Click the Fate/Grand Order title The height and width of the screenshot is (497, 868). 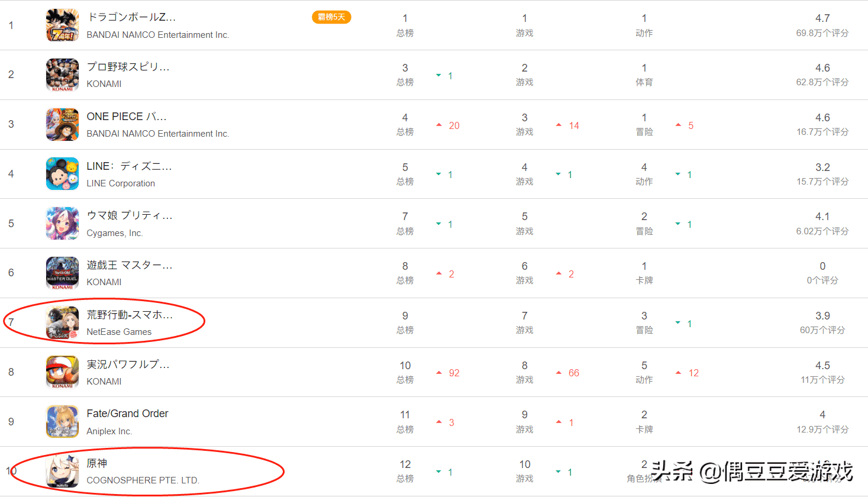(128, 414)
